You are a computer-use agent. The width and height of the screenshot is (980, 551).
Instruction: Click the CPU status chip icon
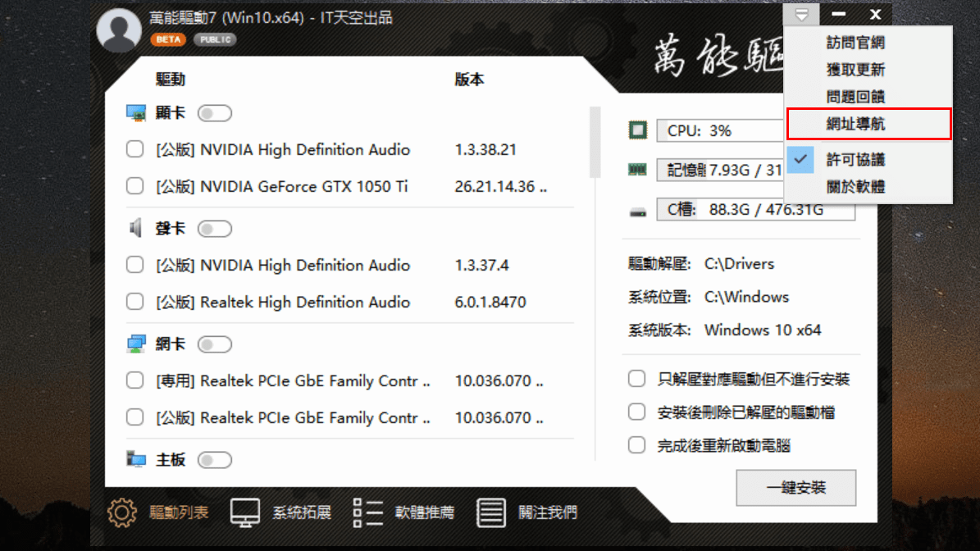point(640,130)
